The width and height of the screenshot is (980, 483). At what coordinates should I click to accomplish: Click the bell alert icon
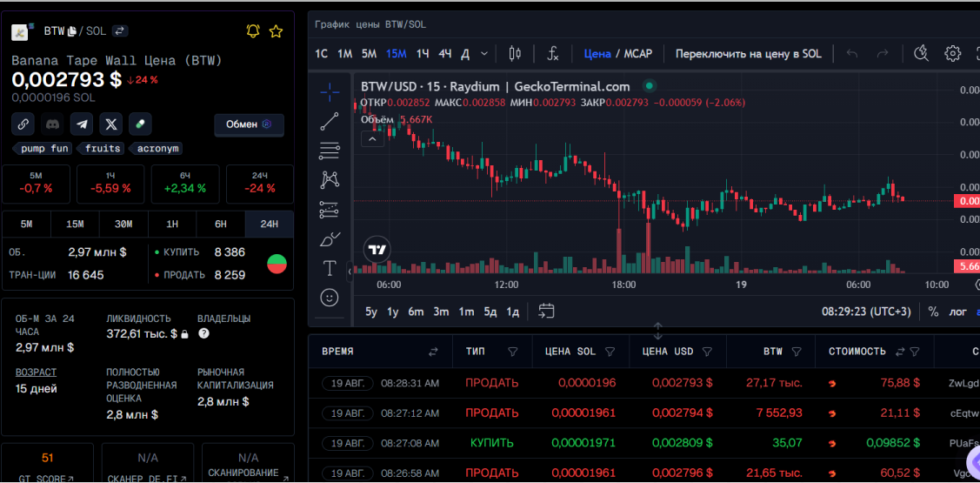pyautogui.click(x=253, y=31)
